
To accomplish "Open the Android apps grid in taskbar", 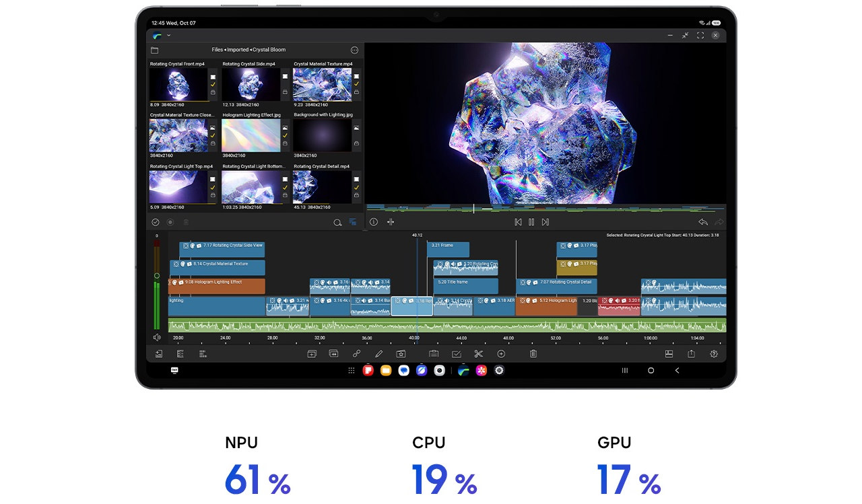I will (351, 371).
